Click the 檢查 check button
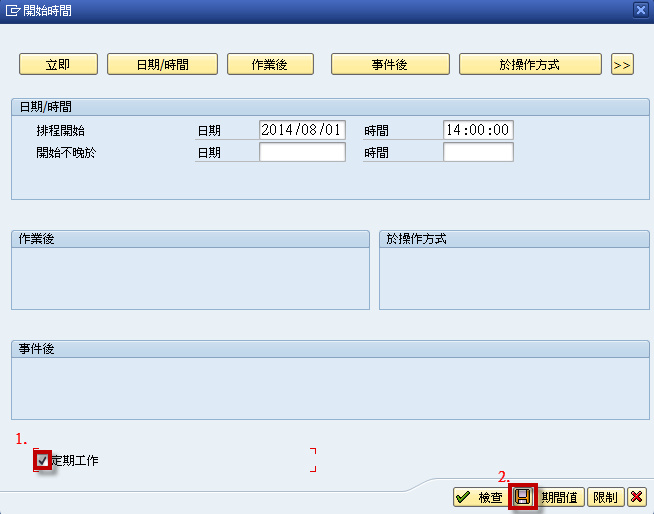The image size is (654, 514). [481, 497]
